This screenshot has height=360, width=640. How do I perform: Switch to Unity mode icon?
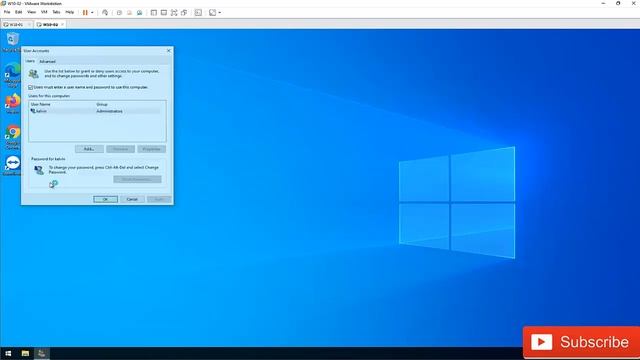click(184, 13)
